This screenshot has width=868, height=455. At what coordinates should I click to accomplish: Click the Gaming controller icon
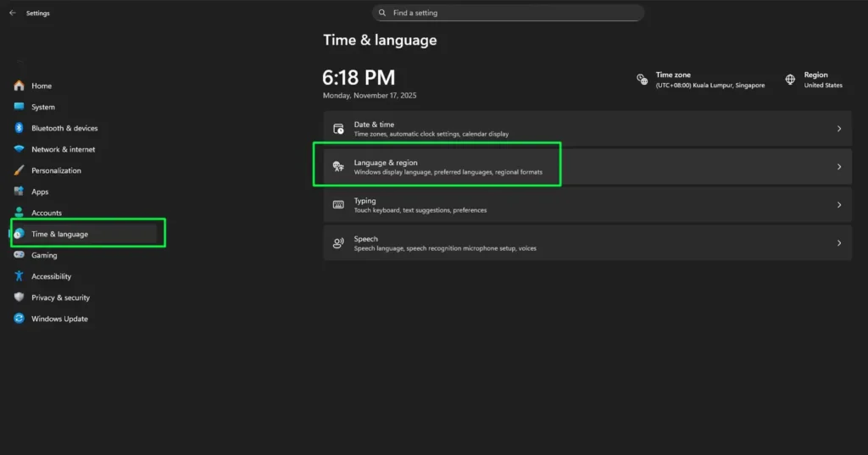[19, 255]
